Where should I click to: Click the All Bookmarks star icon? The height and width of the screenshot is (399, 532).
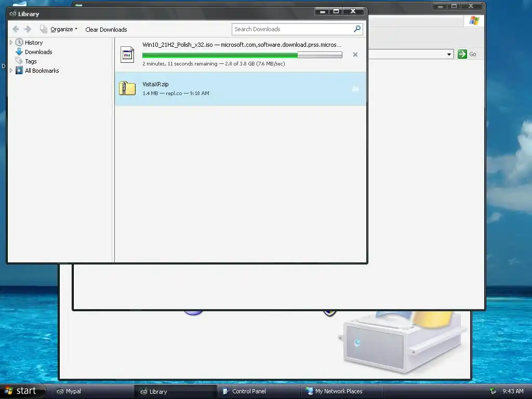19,71
